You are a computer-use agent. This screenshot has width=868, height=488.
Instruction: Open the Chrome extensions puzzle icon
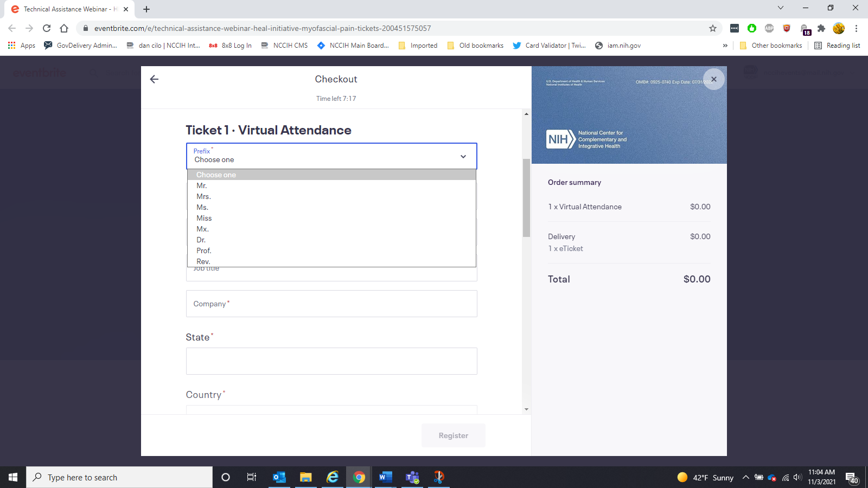(x=821, y=28)
